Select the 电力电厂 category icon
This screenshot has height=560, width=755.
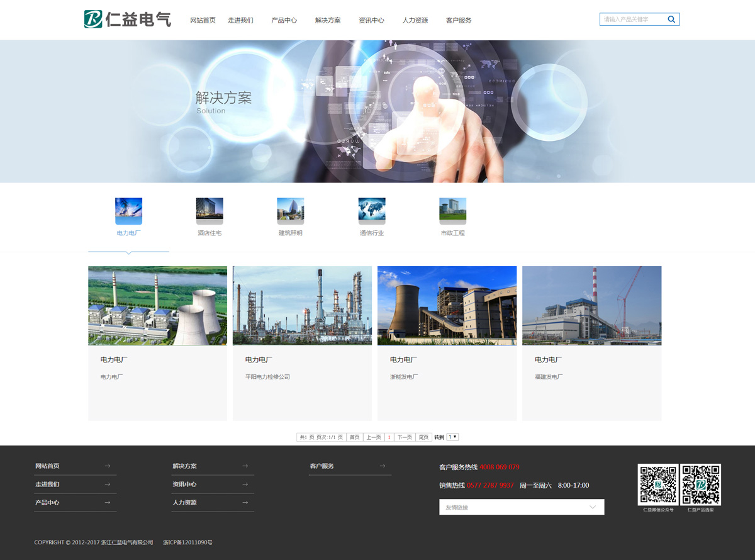tap(128, 211)
